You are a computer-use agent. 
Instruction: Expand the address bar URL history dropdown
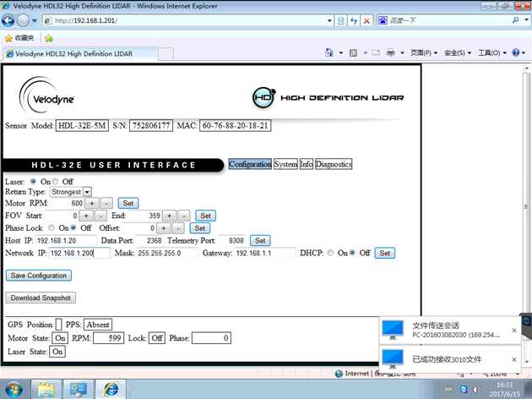tap(329, 21)
